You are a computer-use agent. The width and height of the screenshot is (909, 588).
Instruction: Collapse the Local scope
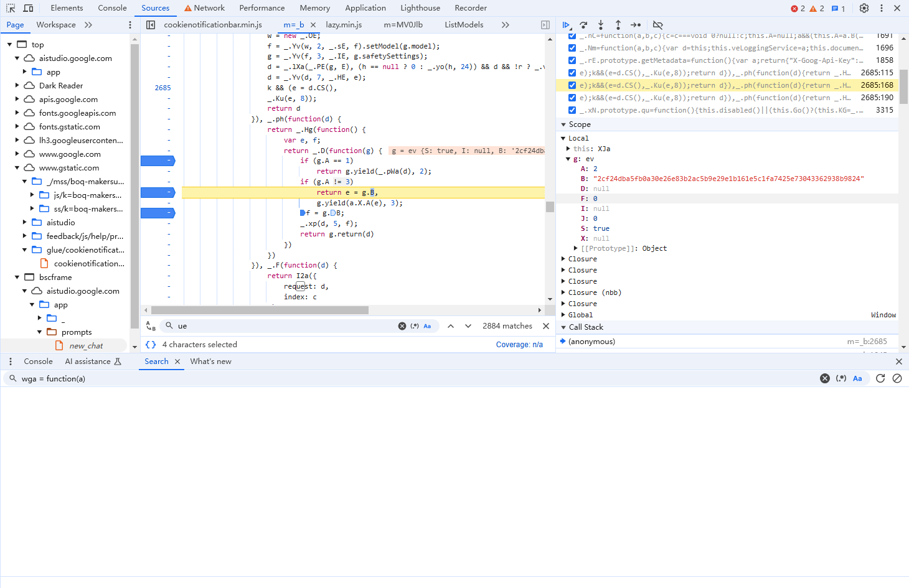point(563,138)
